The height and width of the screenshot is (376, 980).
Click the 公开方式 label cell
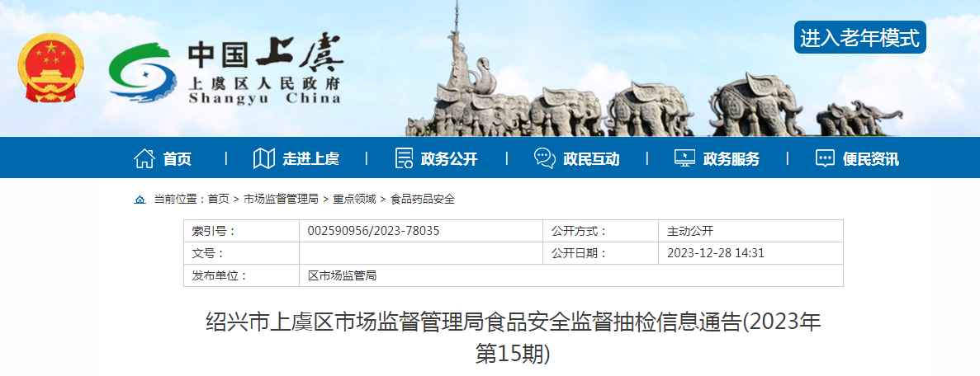tap(600, 231)
